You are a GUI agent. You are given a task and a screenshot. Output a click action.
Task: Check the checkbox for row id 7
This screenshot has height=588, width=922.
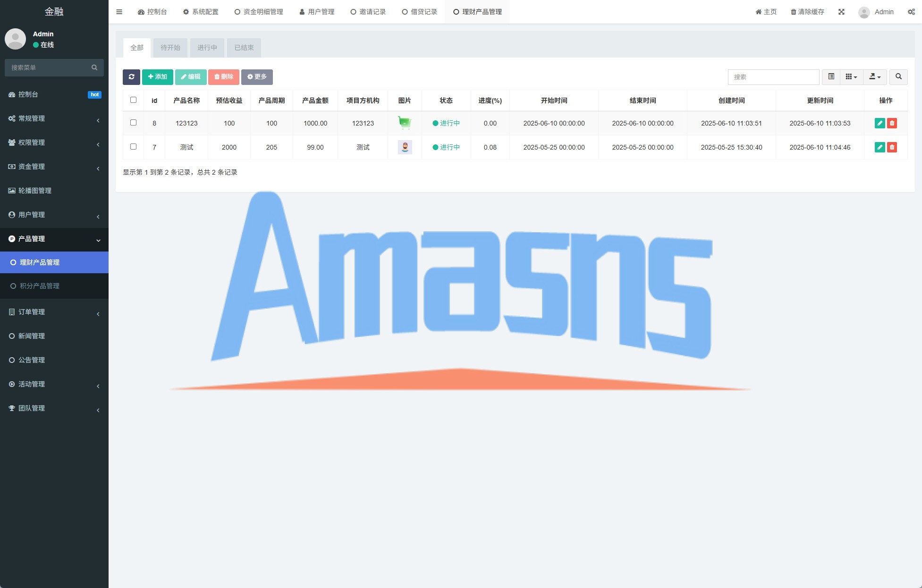pyautogui.click(x=133, y=147)
